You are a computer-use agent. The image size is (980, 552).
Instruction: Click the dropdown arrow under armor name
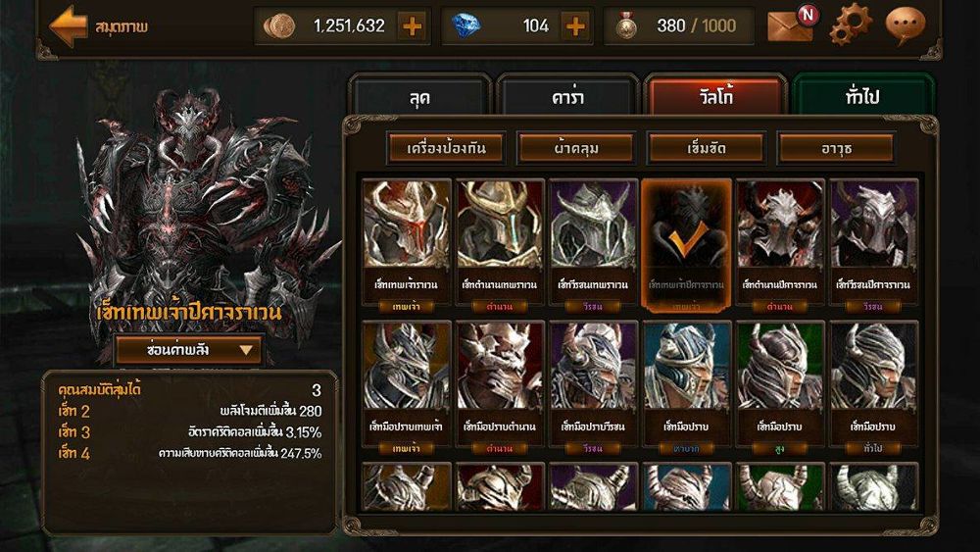coord(247,350)
